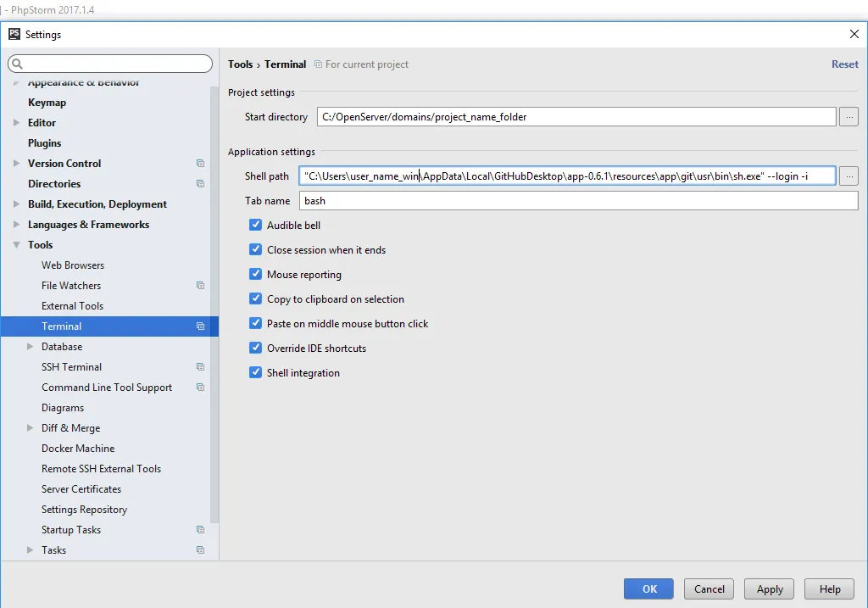Expand Appearance & Behavior arrow
The image size is (868, 608).
point(17,82)
